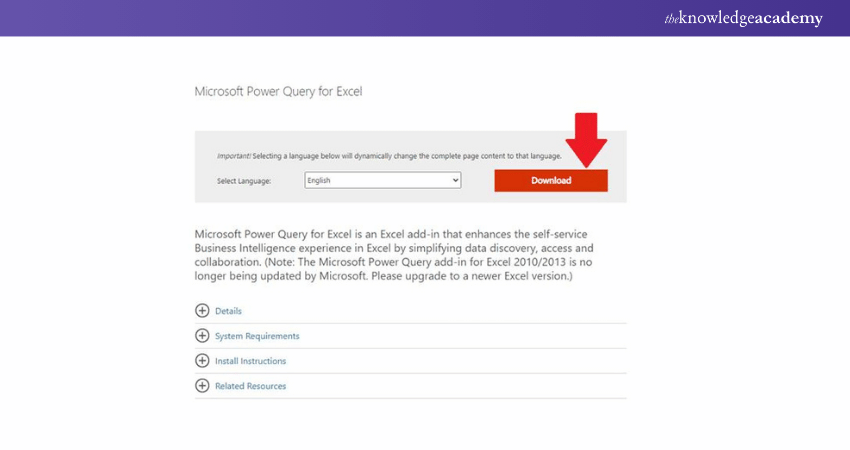Click the italic 'Important!' notice text
The height and width of the screenshot is (450, 850).
(233, 157)
